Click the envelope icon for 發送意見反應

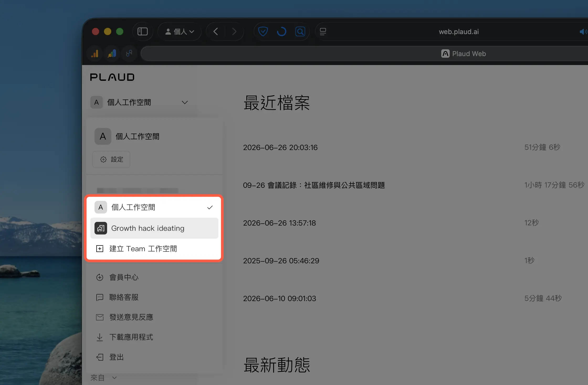100,317
